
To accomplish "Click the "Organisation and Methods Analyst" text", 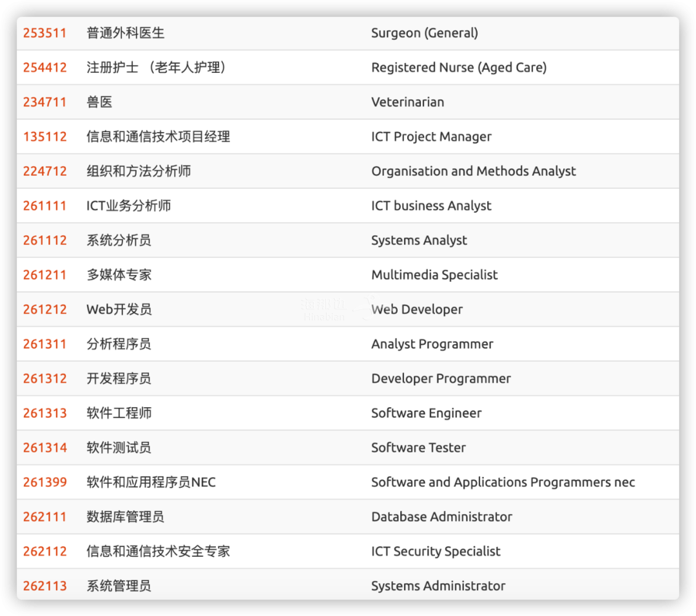I will [474, 171].
